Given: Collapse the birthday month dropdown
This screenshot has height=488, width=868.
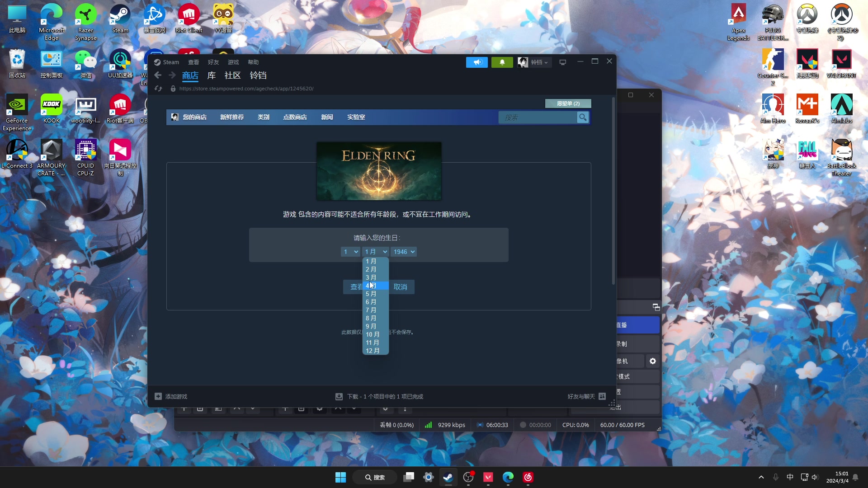Looking at the screenshot, I should (376, 252).
